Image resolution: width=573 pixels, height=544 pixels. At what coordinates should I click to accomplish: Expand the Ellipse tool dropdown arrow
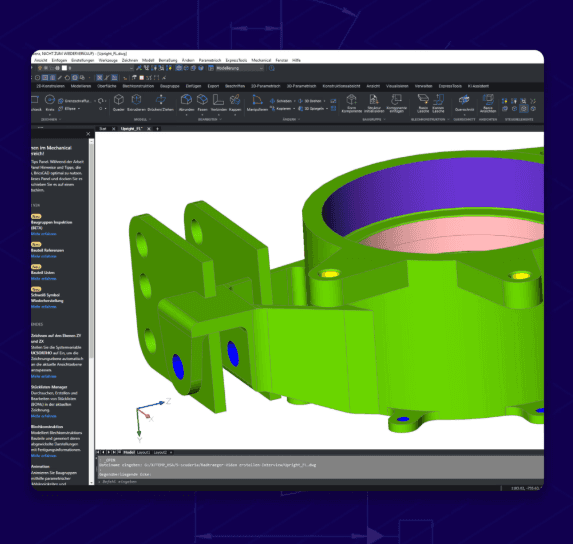pos(79,109)
